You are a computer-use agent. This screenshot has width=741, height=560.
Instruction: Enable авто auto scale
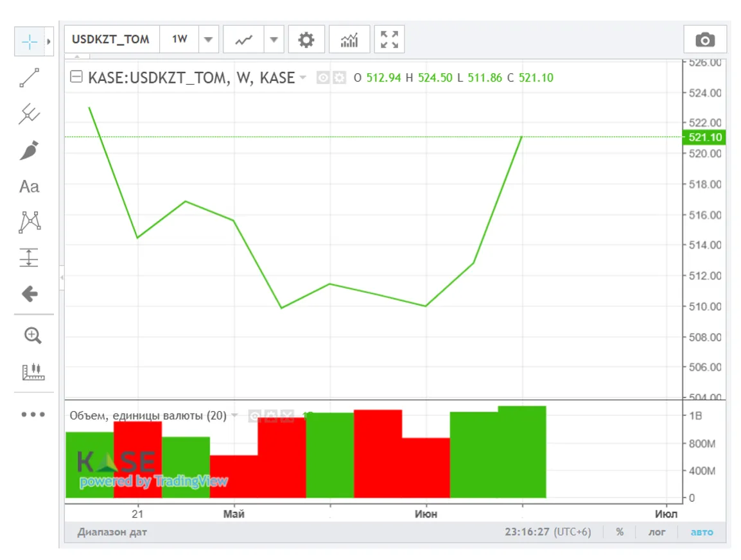point(702,532)
